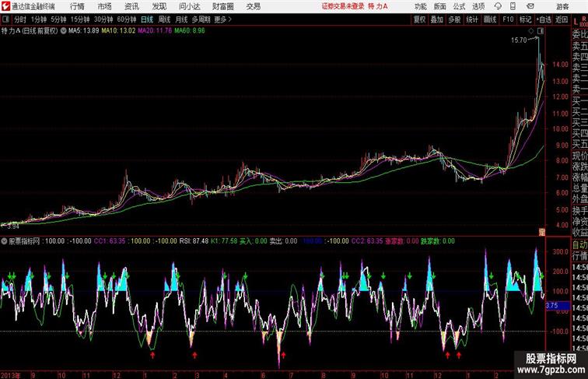Click the 多股 toolbar button
The image size is (588, 379).
click(454, 19)
